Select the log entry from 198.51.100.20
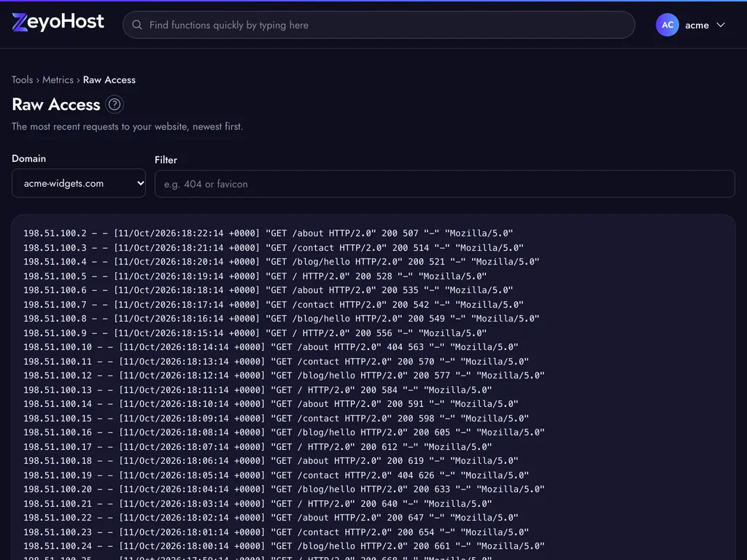Viewport: 747px width, 560px height. [284, 489]
